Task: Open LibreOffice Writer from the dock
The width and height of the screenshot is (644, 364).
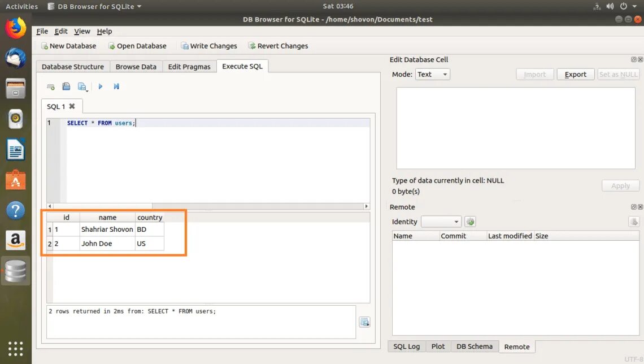Action: point(16,149)
